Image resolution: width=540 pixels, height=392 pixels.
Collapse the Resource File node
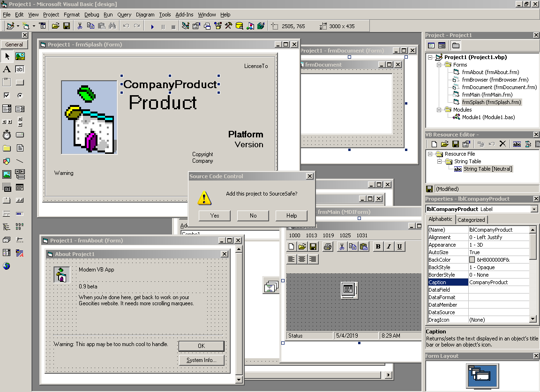pos(430,154)
